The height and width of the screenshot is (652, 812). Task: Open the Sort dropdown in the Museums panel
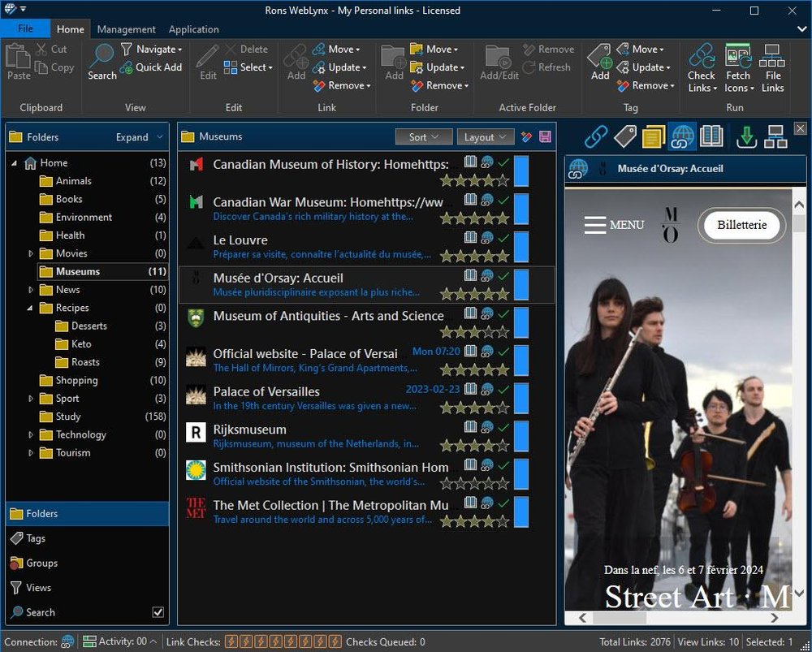424,136
